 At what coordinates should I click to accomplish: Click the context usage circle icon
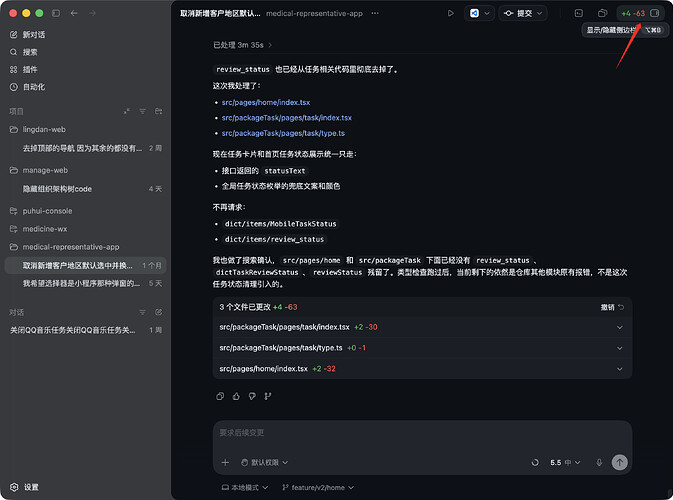pos(535,462)
